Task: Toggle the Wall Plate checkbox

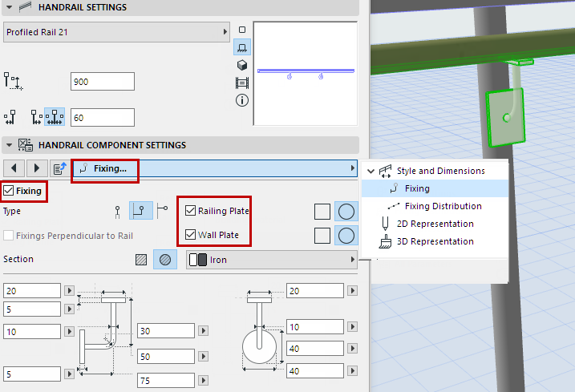Action: pos(190,234)
